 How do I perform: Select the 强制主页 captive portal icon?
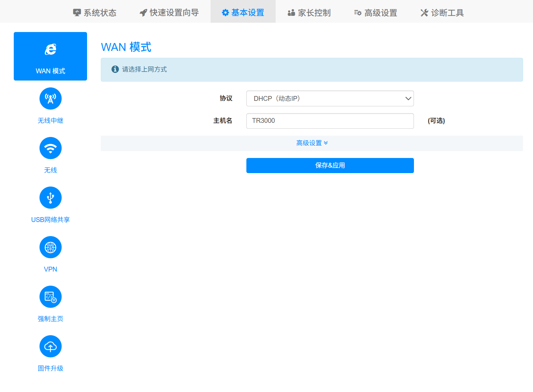50,297
